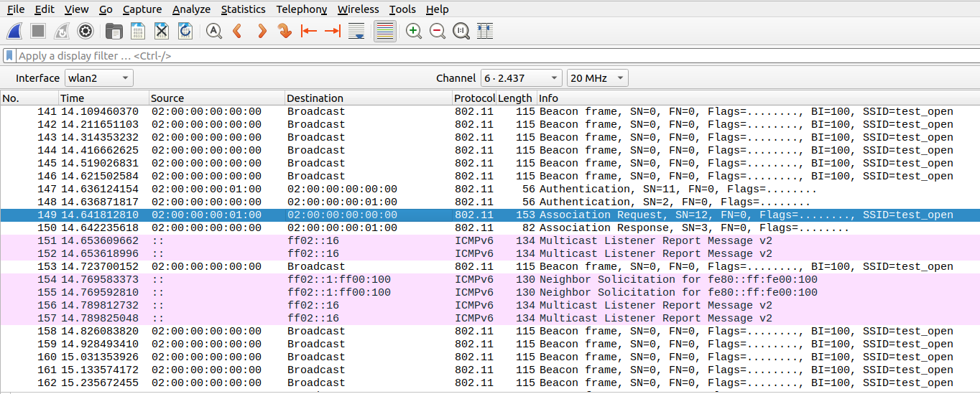Click the display filter bookmark icon
The image size is (980, 394).
tap(9, 55)
